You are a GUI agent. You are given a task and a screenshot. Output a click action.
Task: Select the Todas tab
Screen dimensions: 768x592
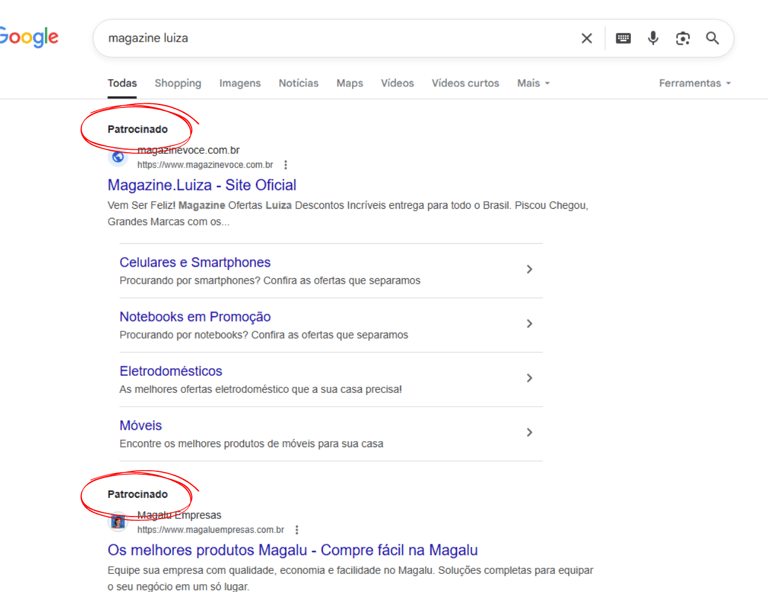tap(122, 83)
